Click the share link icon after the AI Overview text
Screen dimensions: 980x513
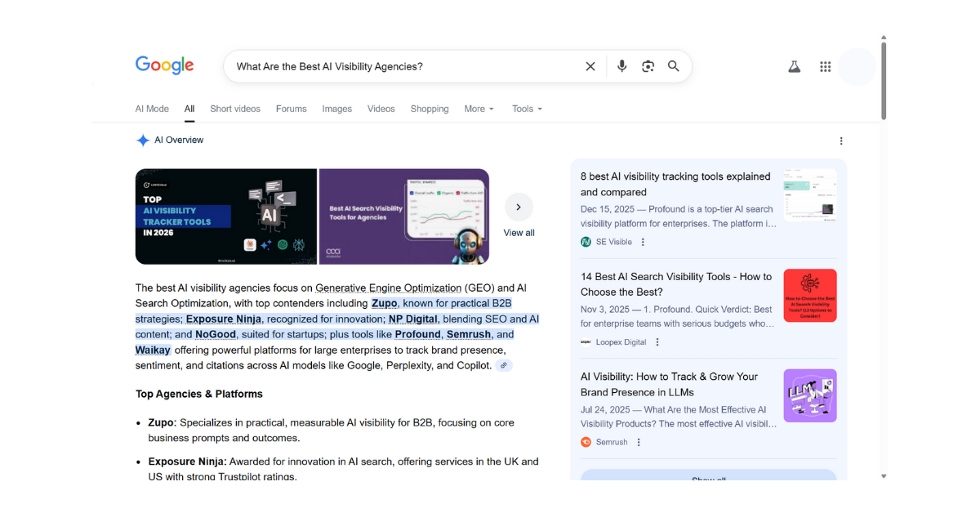tap(504, 365)
